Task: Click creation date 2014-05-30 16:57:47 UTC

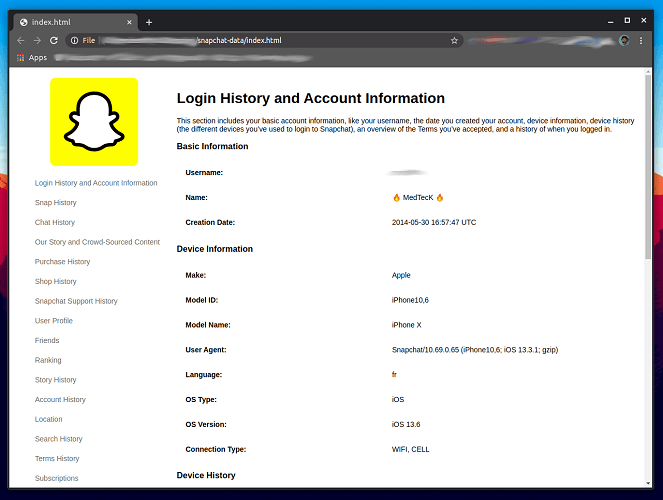Action: pyautogui.click(x=434, y=222)
